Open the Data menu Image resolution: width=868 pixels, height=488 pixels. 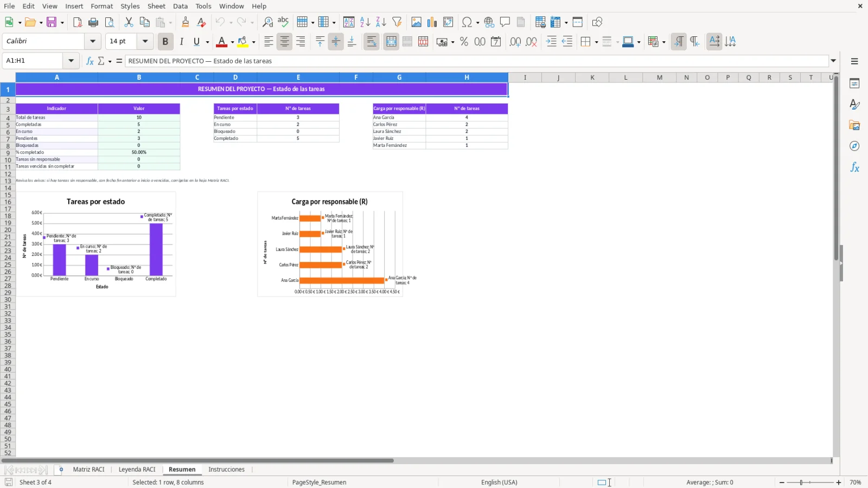180,6
